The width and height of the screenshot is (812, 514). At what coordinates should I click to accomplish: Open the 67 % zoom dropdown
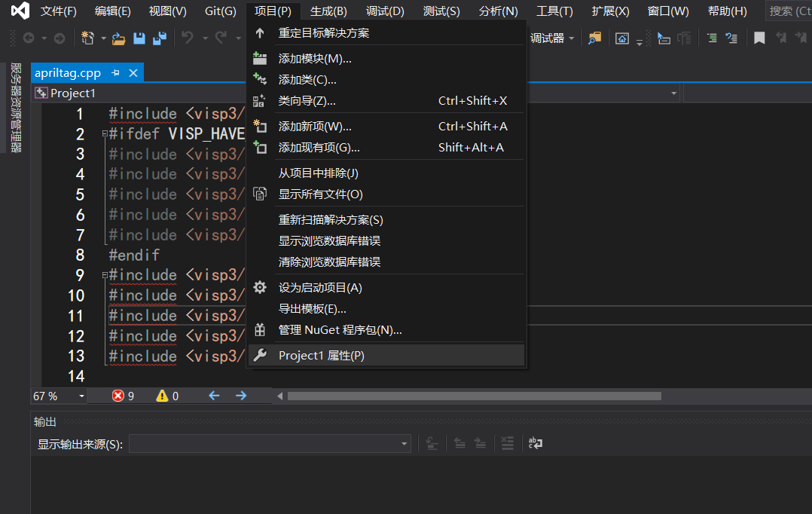click(x=82, y=396)
